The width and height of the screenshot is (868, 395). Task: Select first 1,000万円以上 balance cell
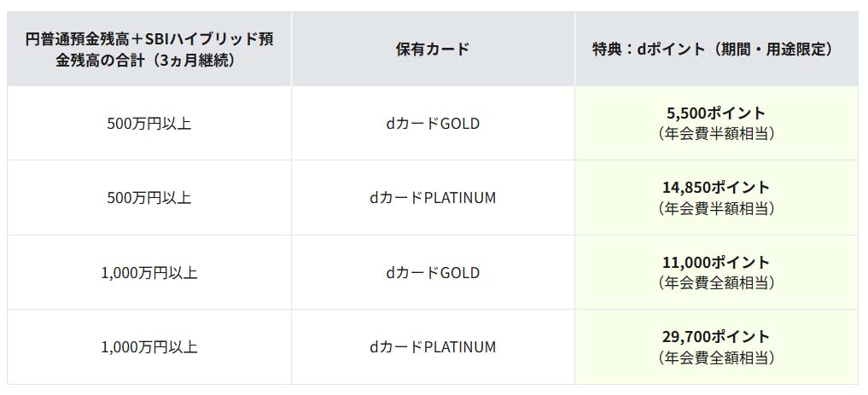[149, 272]
